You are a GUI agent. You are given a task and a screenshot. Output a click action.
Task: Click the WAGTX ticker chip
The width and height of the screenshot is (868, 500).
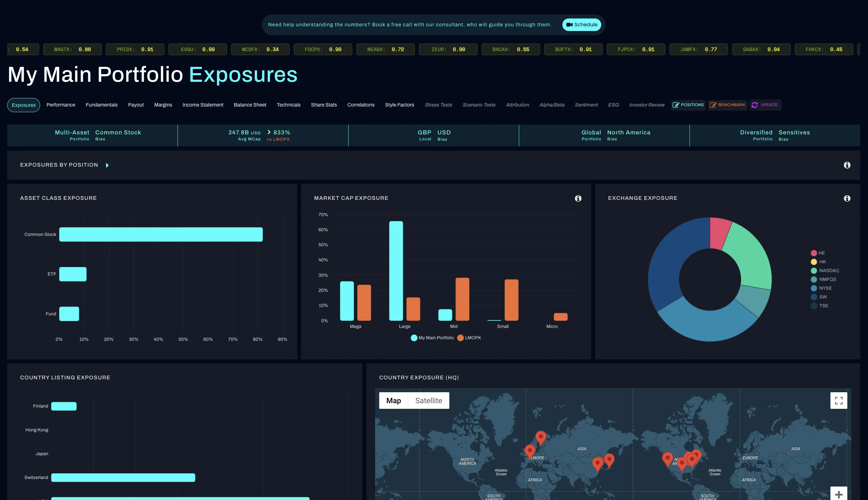pos(72,49)
